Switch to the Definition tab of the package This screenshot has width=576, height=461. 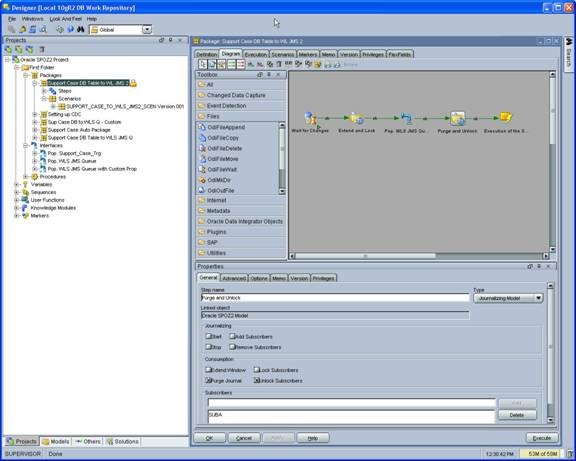tap(206, 54)
